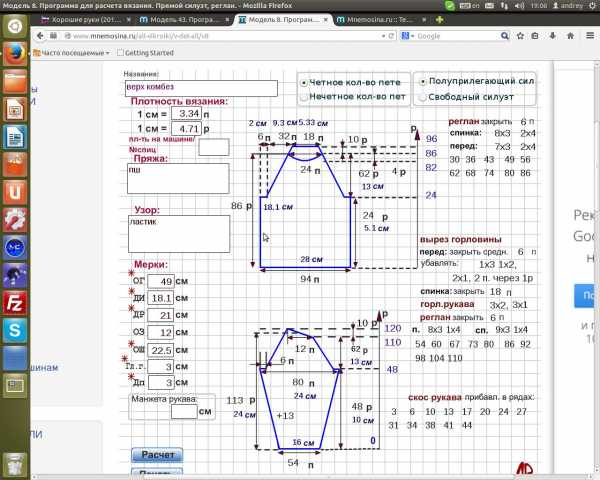The image size is (600, 480).
Task: Open System Settings wrench icon in launcher
Action: pos(14,219)
